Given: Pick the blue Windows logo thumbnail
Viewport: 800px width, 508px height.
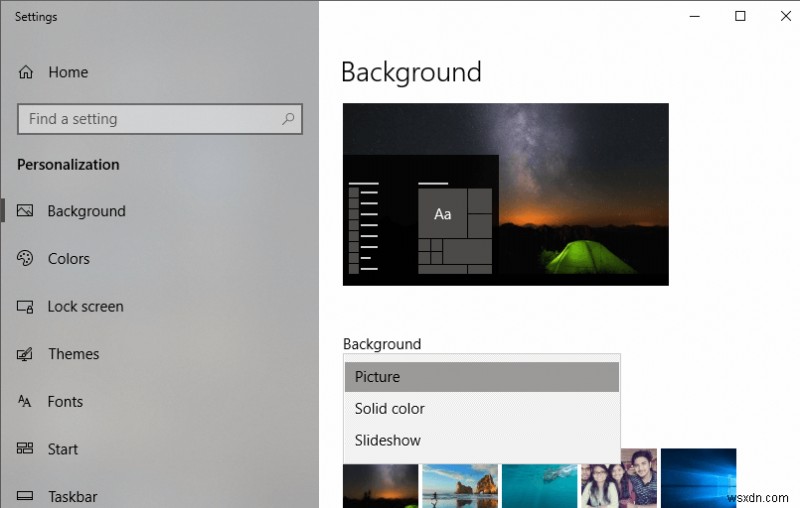Looking at the screenshot, I should click(x=698, y=478).
